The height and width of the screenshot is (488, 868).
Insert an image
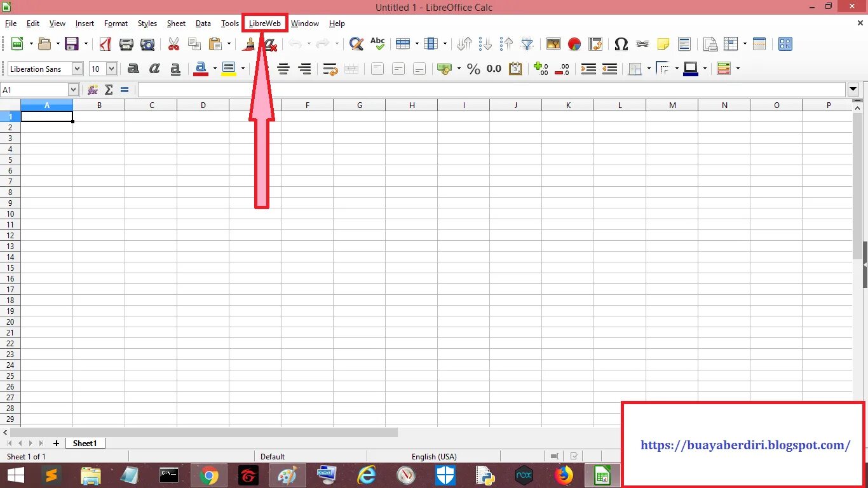pyautogui.click(x=553, y=44)
